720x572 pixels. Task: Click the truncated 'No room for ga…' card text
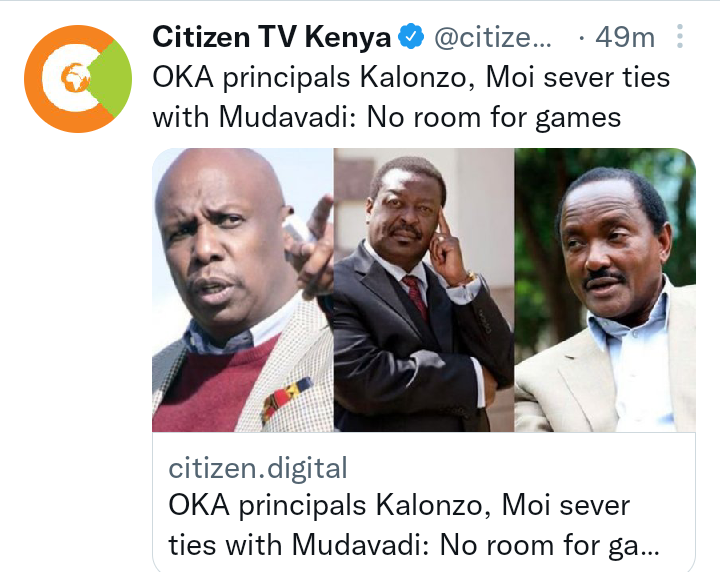pos(549,545)
